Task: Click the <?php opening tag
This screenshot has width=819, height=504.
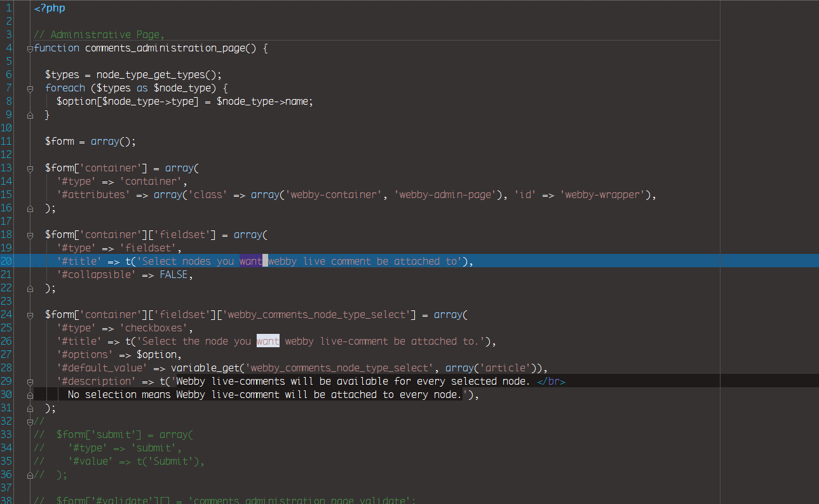Action: tap(50, 8)
